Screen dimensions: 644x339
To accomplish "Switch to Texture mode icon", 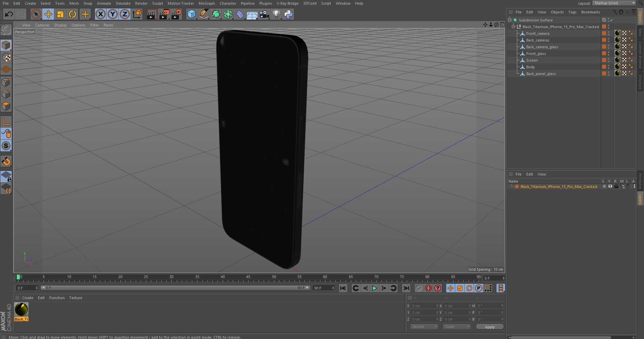I will pyautogui.click(x=6, y=57).
